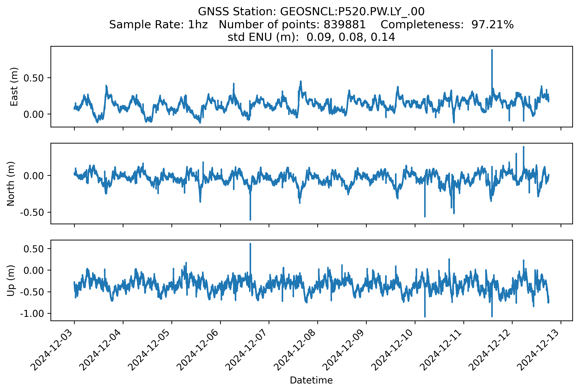579x392 pixels.
Task: Click the 0.00 tick on Up axis
Action: pyautogui.click(x=33, y=270)
